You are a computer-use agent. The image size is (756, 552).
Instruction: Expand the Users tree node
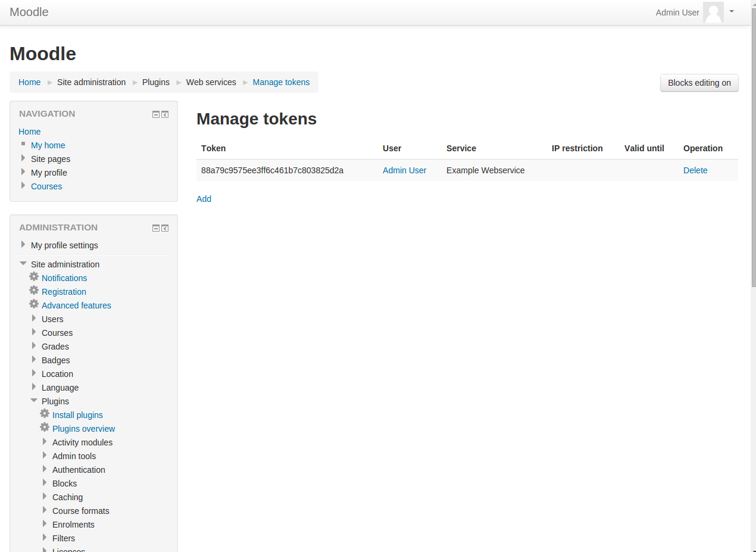[x=34, y=319]
